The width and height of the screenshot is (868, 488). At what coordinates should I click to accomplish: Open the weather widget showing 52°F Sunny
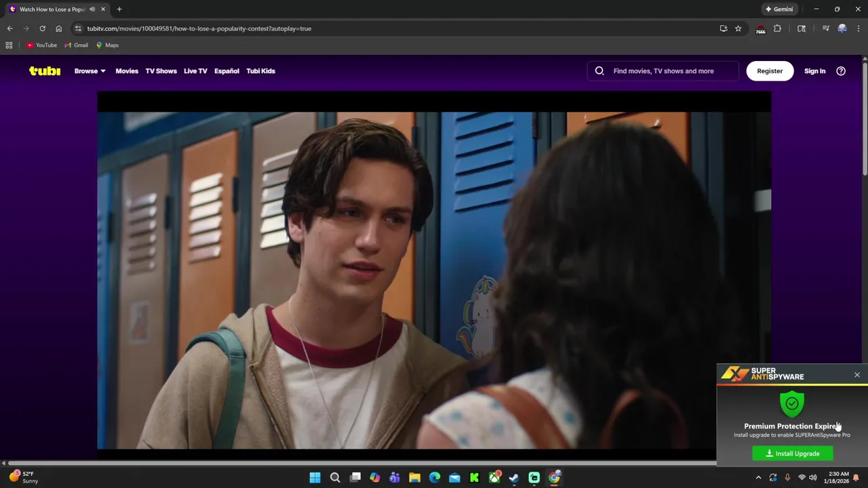(23, 477)
